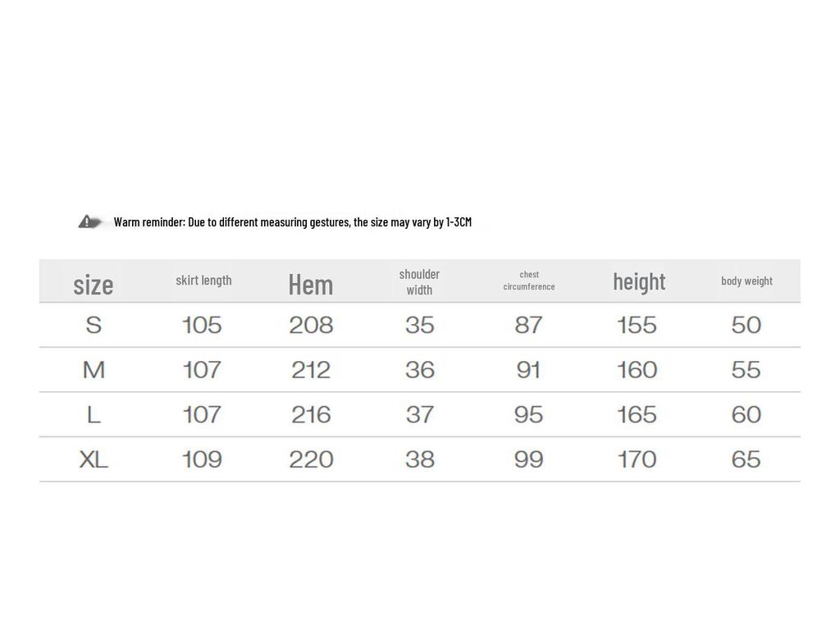Click the "Hem" column header
This screenshot has height=630, width=840.
pos(311,284)
